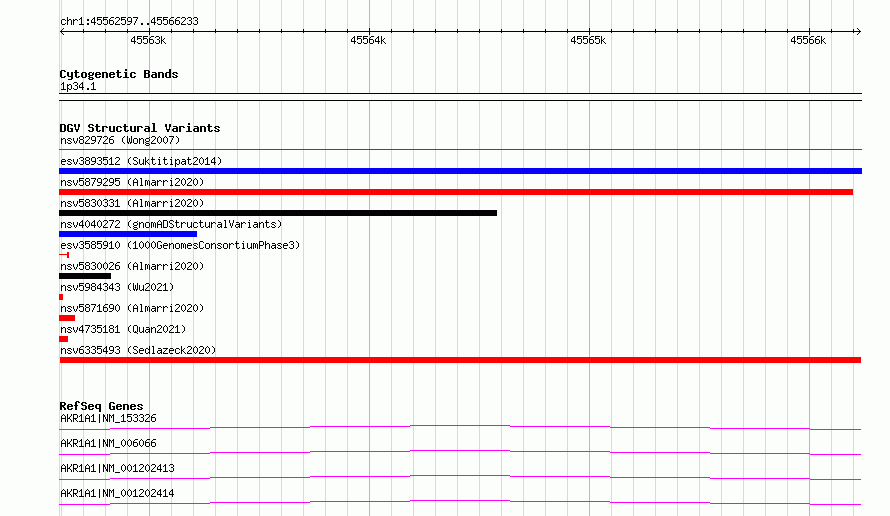Screen dimensions: 890x516
Task: Select the 1p34.1 cytogenetic band bar
Action: click(x=460, y=97)
